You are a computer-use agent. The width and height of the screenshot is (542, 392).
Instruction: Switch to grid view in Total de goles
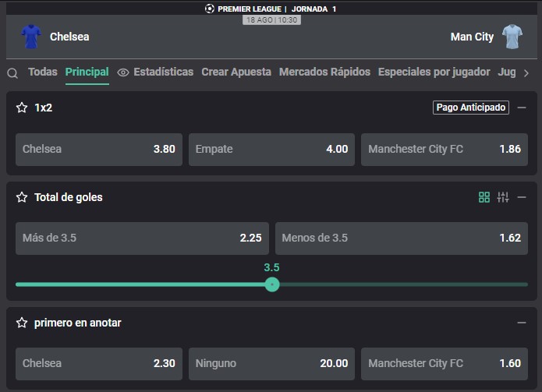pos(484,197)
